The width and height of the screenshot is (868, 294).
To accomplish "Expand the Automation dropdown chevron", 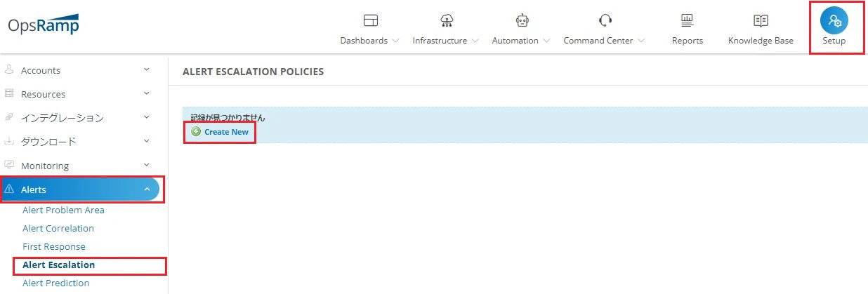I will pos(546,41).
